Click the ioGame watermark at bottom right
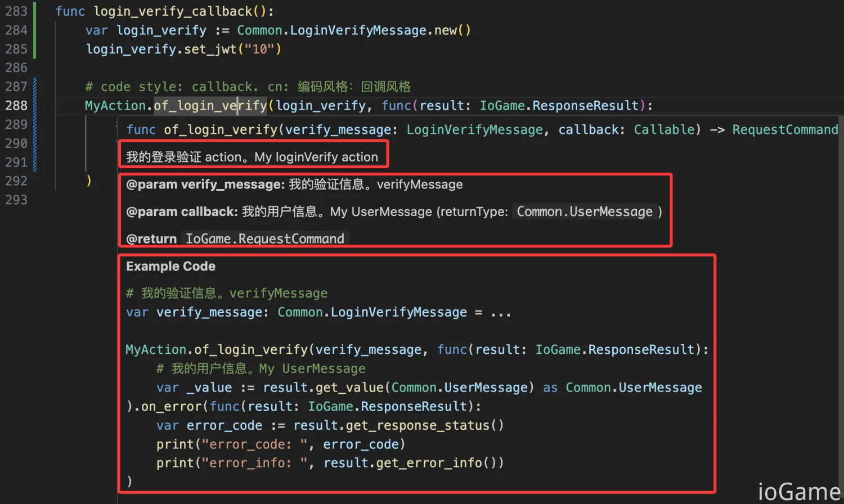This screenshot has width=844, height=504. point(798,489)
